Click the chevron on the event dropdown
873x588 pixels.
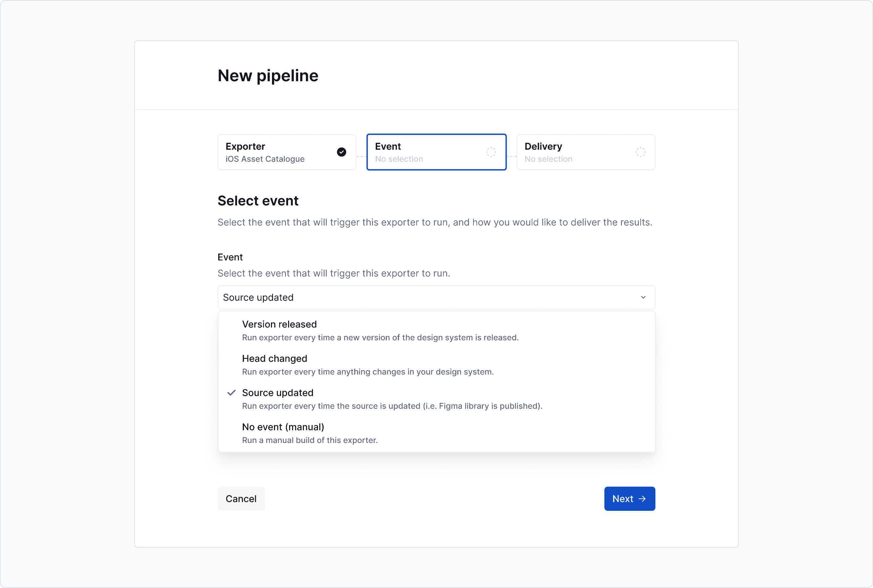643,297
